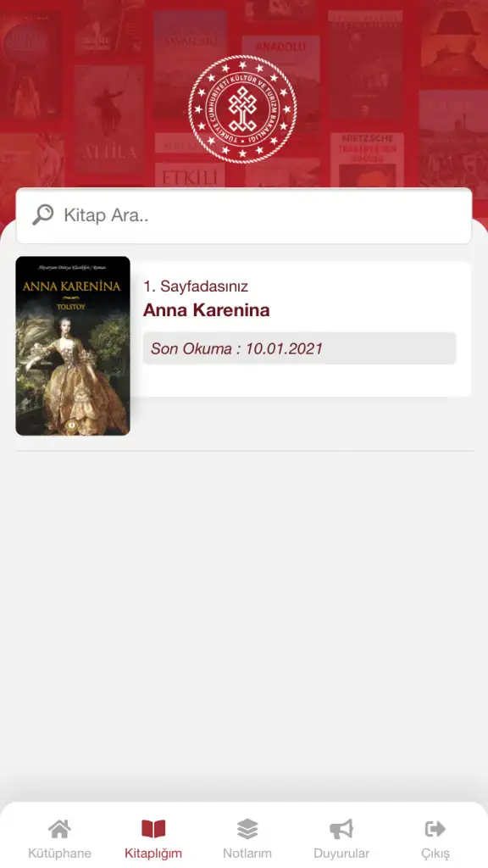
Task: Click the Çıkış logout label
Action: tap(435, 853)
